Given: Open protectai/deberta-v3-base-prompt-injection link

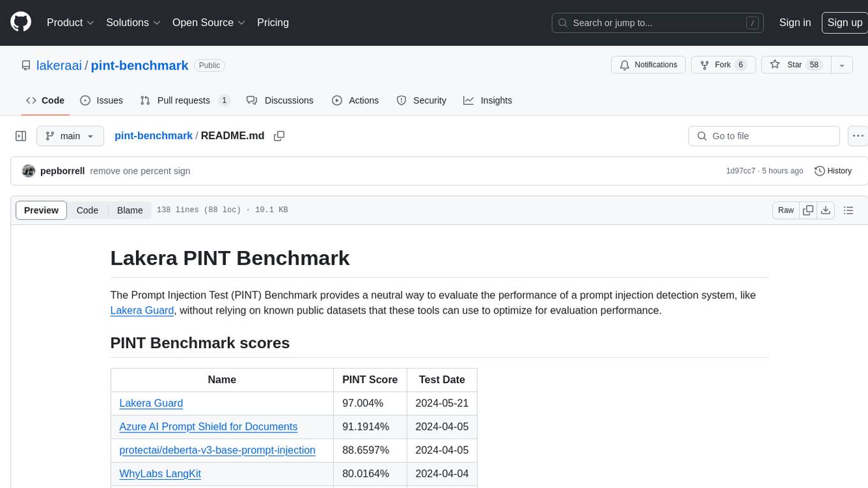Looking at the screenshot, I should coord(217,450).
